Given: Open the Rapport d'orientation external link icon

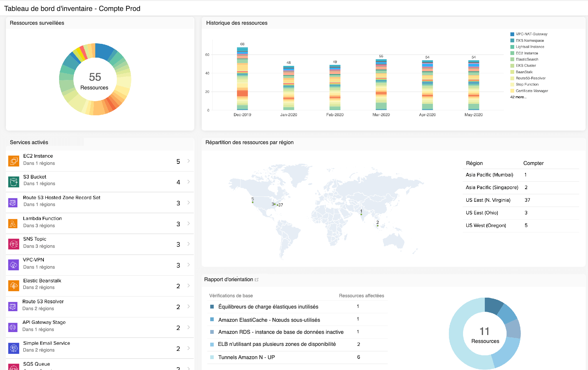Looking at the screenshot, I should click(257, 279).
